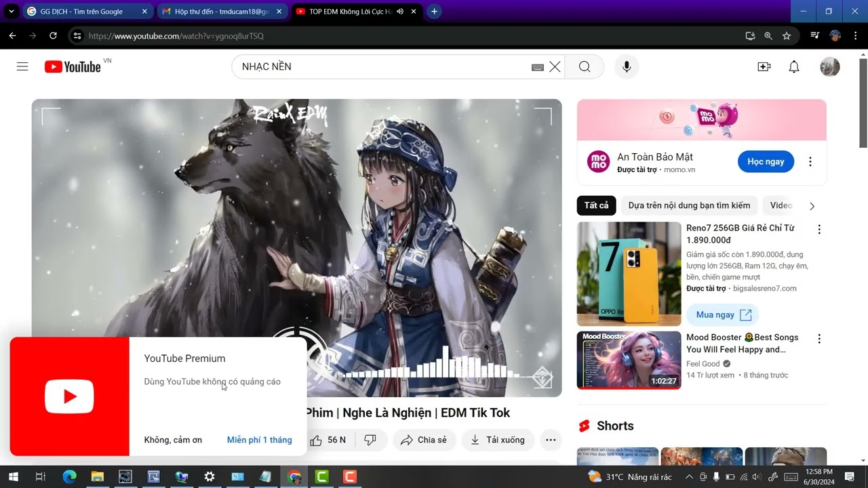Decline Premium with Không, cảm ơn

click(x=173, y=440)
